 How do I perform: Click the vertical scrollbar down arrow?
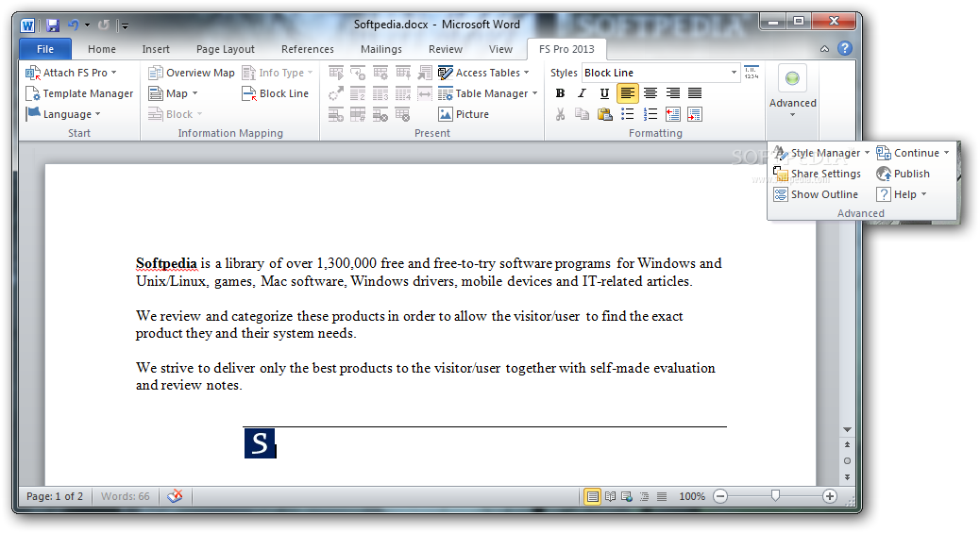pos(847,429)
